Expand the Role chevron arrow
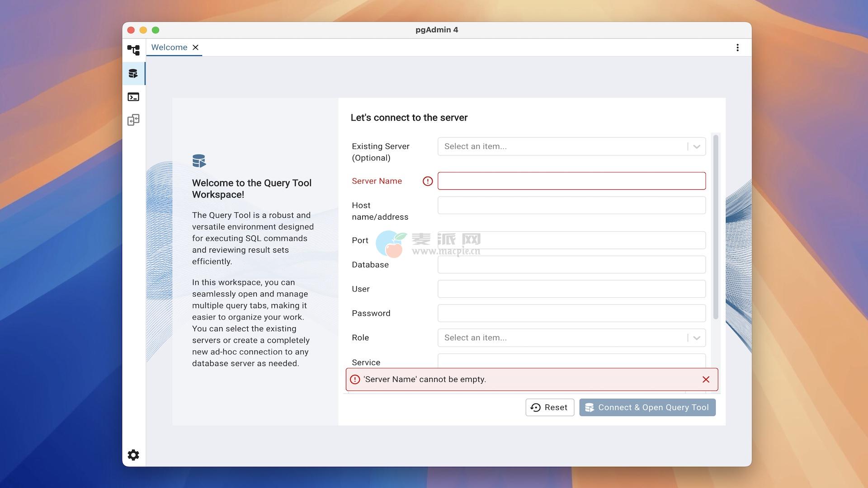 [x=697, y=338]
